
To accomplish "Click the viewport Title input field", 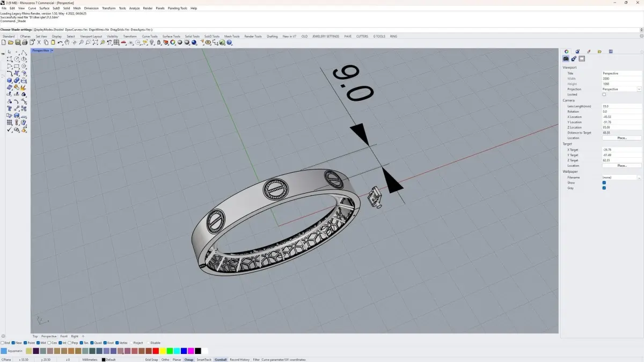I will 621,73.
